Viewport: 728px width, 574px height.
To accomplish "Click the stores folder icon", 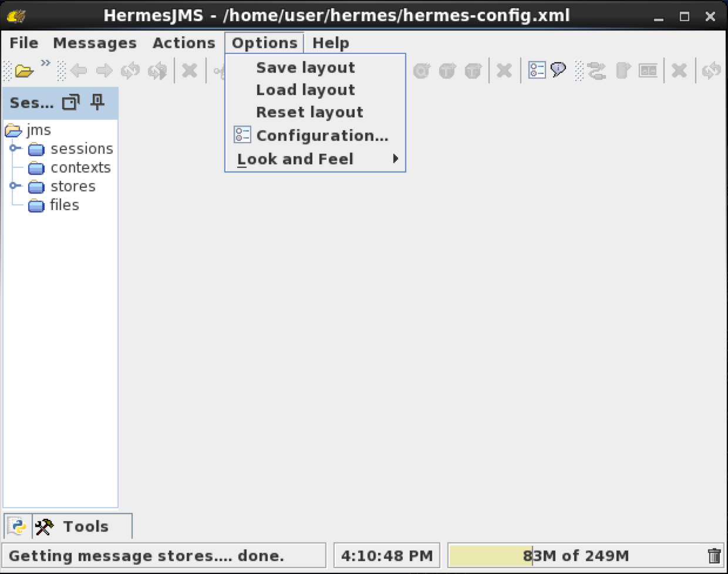I will (x=36, y=187).
